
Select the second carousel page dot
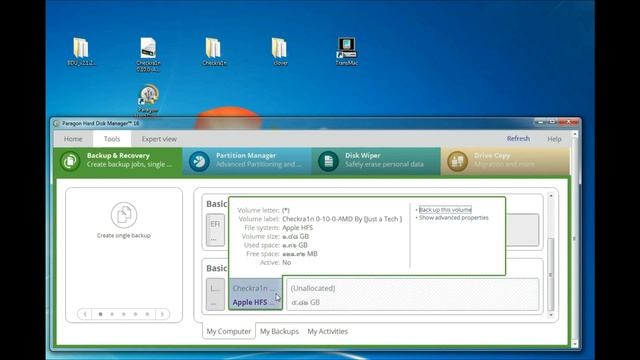112,314
